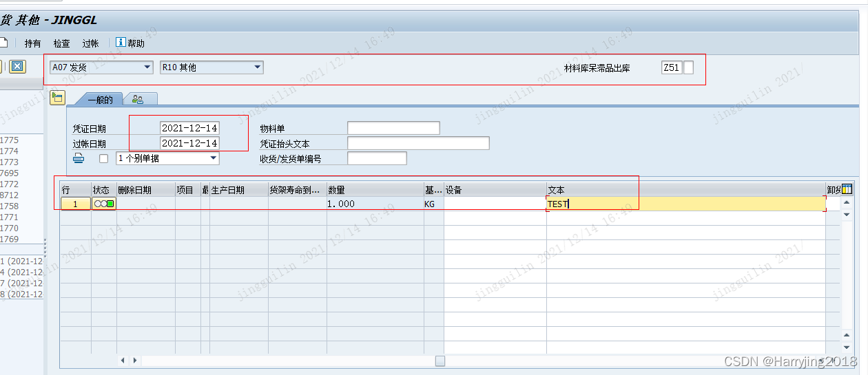Click the 物料单 input field
Screen dimensions: 868x375
point(393,128)
